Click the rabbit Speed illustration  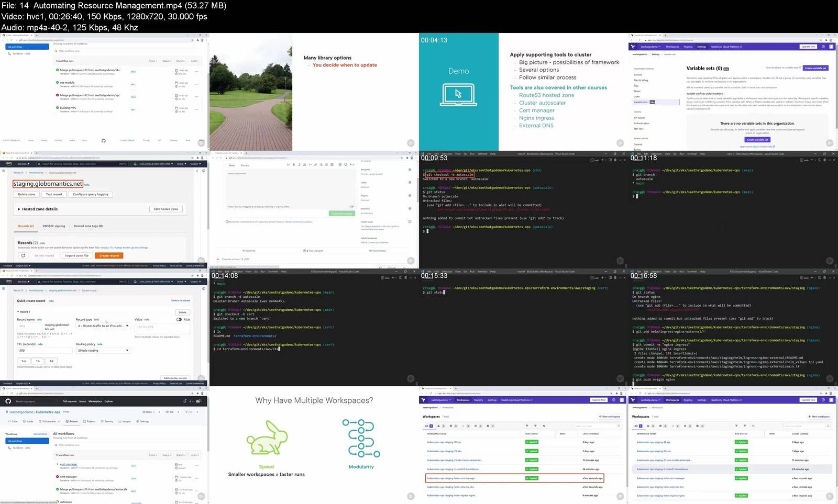tap(266, 439)
